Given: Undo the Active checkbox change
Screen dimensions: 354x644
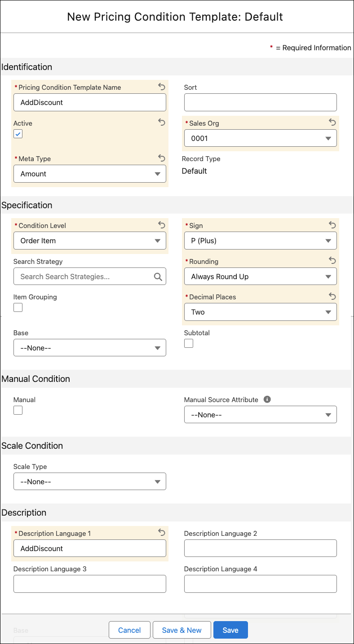Looking at the screenshot, I should tap(162, 122).
